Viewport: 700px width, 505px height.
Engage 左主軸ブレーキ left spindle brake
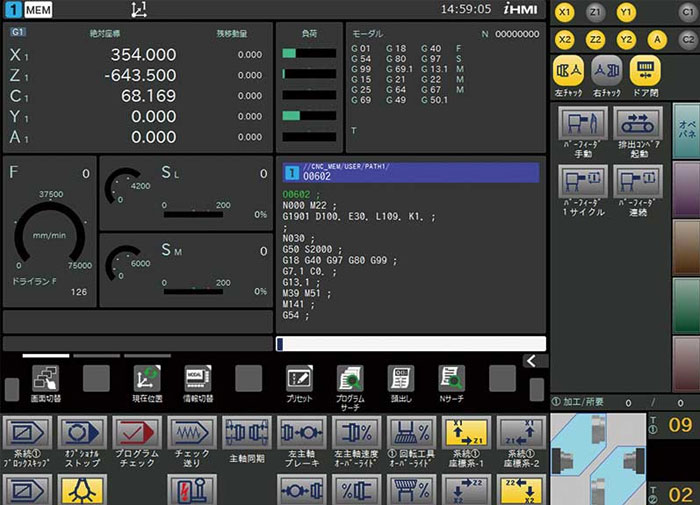click(x=302, y=433)
